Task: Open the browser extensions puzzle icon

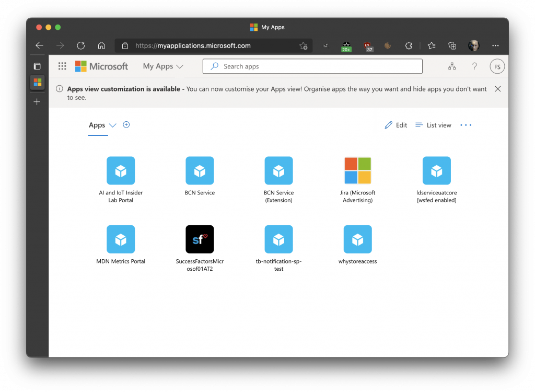Action: pos(409,45)
